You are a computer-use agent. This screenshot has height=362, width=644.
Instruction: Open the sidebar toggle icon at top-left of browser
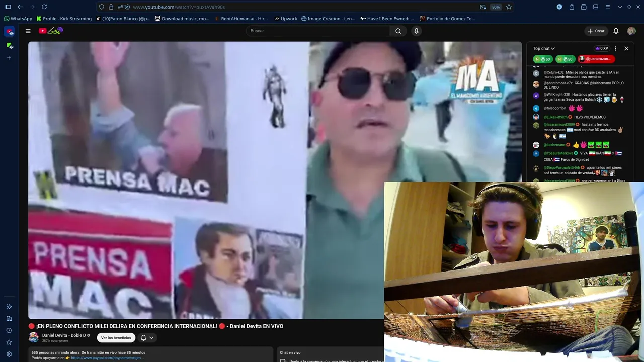[x=8, y=7]
